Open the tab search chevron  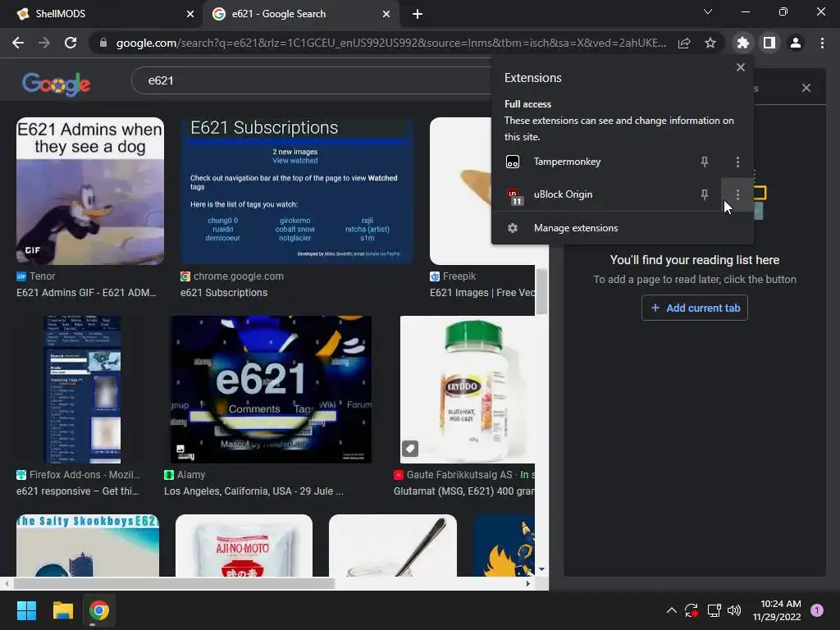(708, 11)
